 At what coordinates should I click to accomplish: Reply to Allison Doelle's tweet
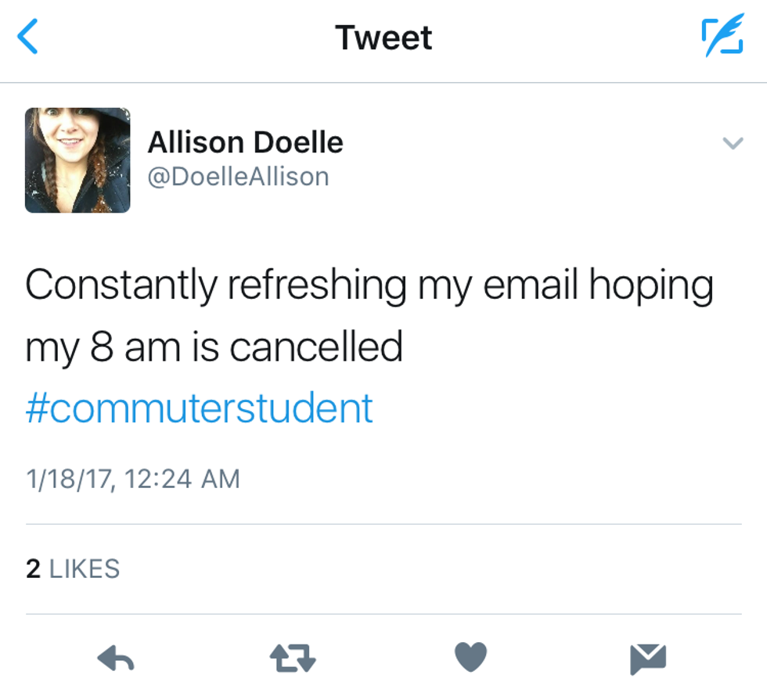coord(116,659)
